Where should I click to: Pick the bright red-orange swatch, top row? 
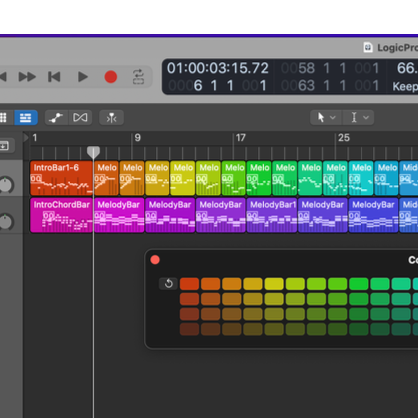pyautogui.click(x=189, y=284)
